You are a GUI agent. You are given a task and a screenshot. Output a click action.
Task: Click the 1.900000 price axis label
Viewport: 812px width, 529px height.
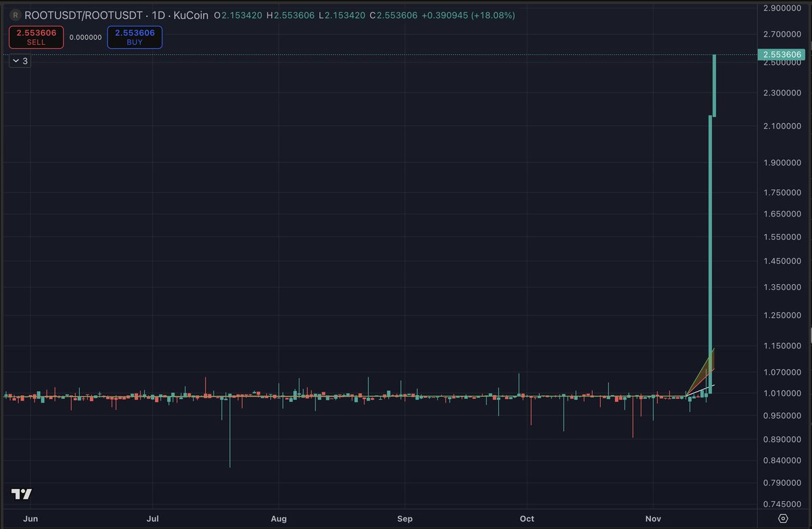[x=782, y=163]
